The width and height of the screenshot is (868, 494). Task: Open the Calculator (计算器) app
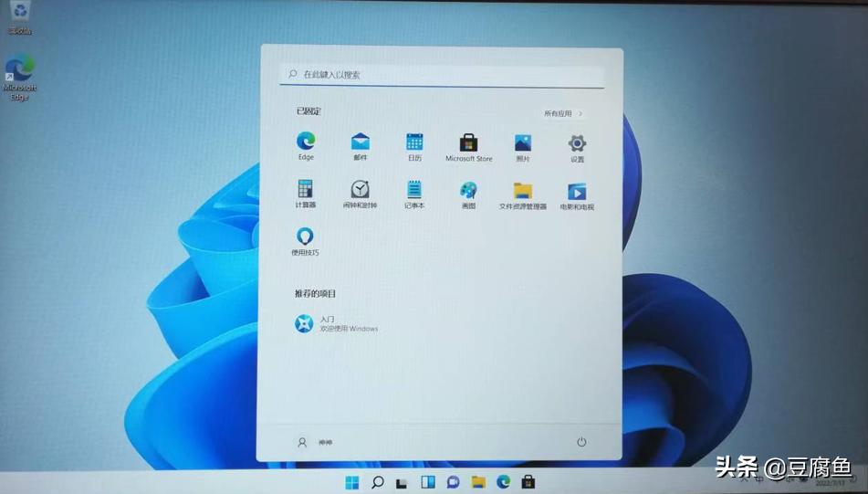[305, 194]
